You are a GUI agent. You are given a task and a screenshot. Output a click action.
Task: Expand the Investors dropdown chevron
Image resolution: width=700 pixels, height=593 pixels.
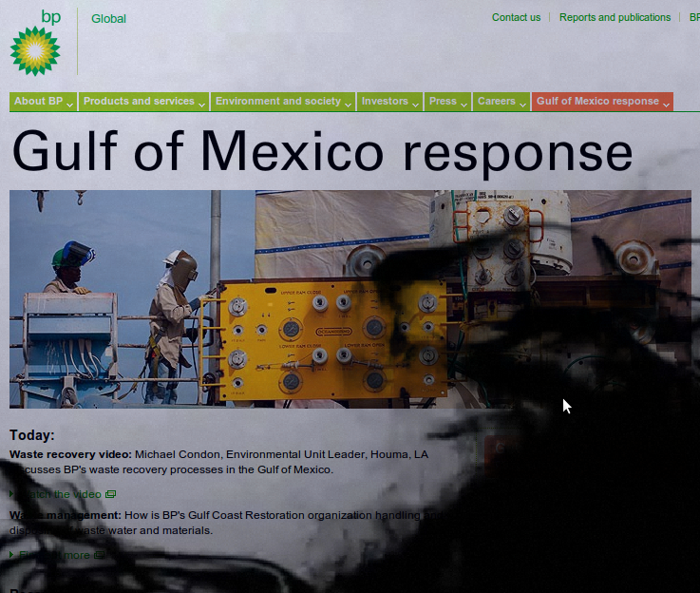[415, 105]
